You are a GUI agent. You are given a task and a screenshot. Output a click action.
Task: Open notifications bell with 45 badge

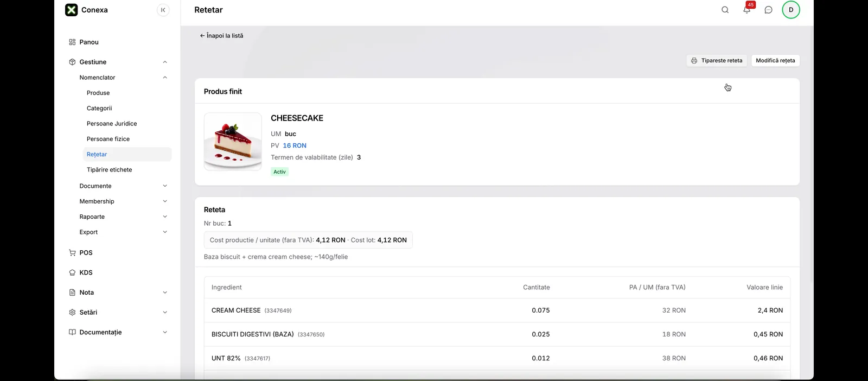click(748, 9)
